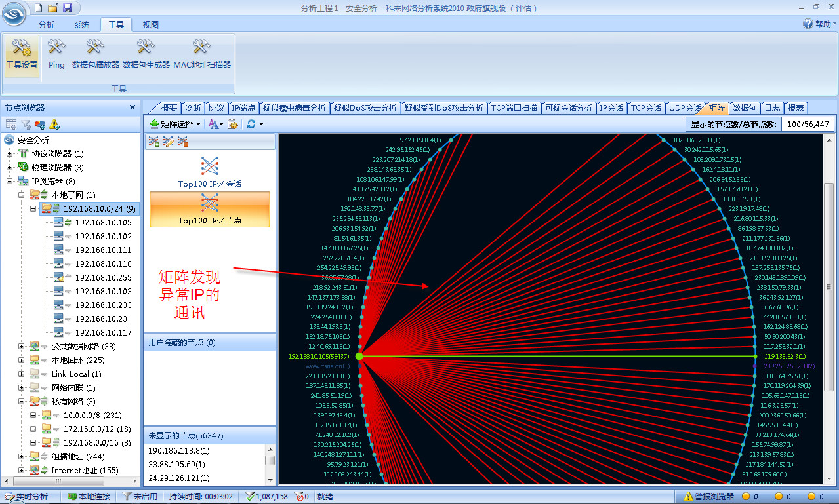The width and height of the screenshot is (839, 504).
Task: Click the 警报浏览器 button in status bar
Action: coord(708,497)
